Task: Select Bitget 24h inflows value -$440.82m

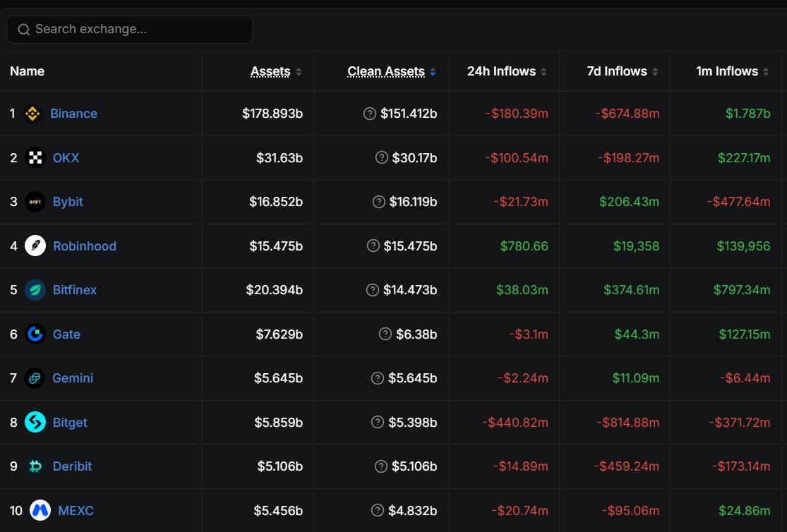Action: click(515, 422)
